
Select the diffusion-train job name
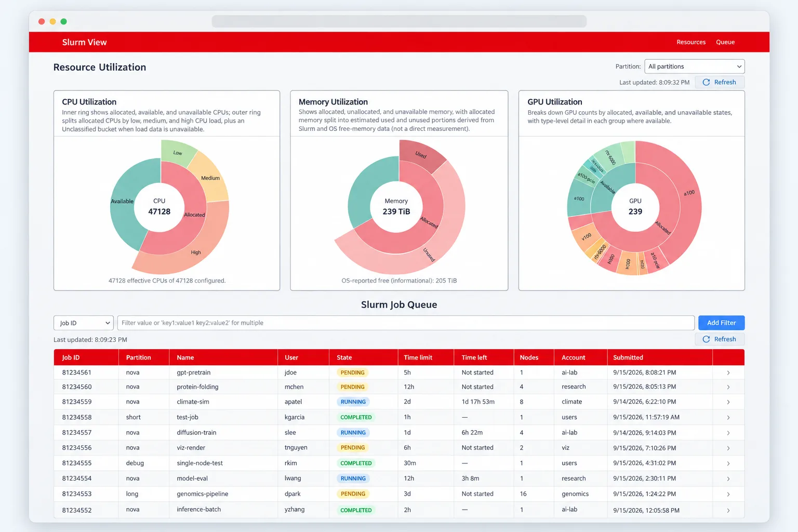point(196,433)
